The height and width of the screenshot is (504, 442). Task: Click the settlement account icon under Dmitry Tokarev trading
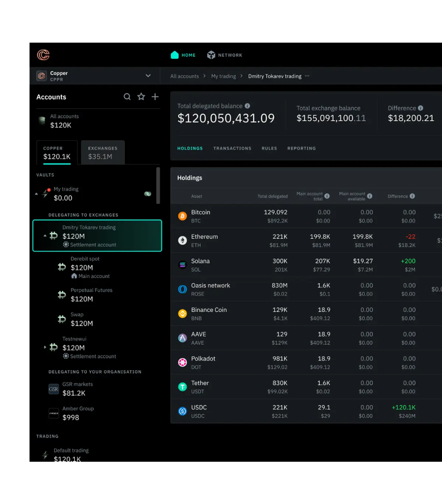(66, 244)
